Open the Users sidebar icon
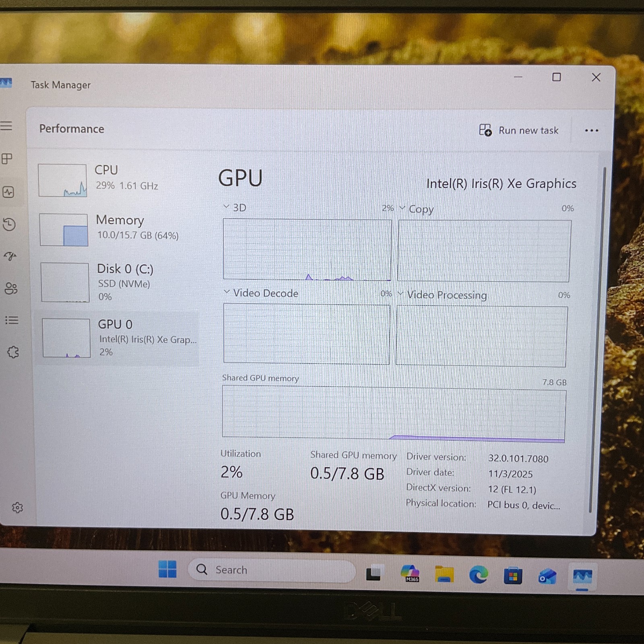The width and height of the screenshot is (644, 644). pyautogui.click(x=11, y=288)
